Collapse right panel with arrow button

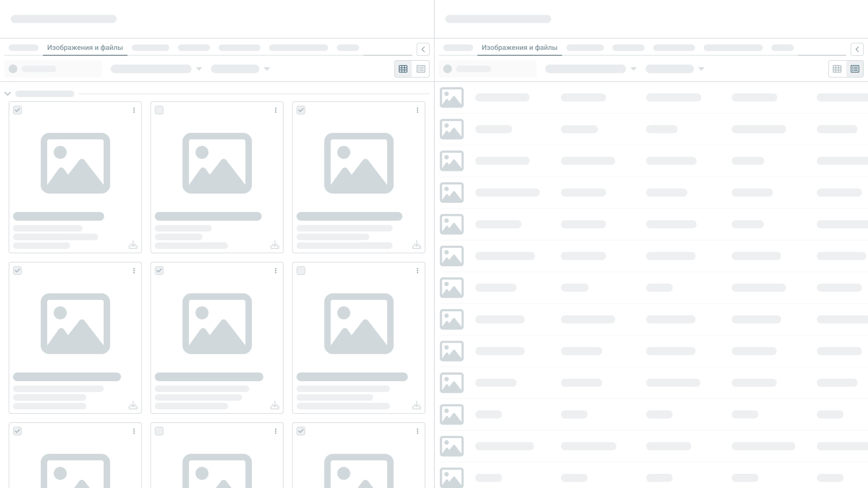857,49
